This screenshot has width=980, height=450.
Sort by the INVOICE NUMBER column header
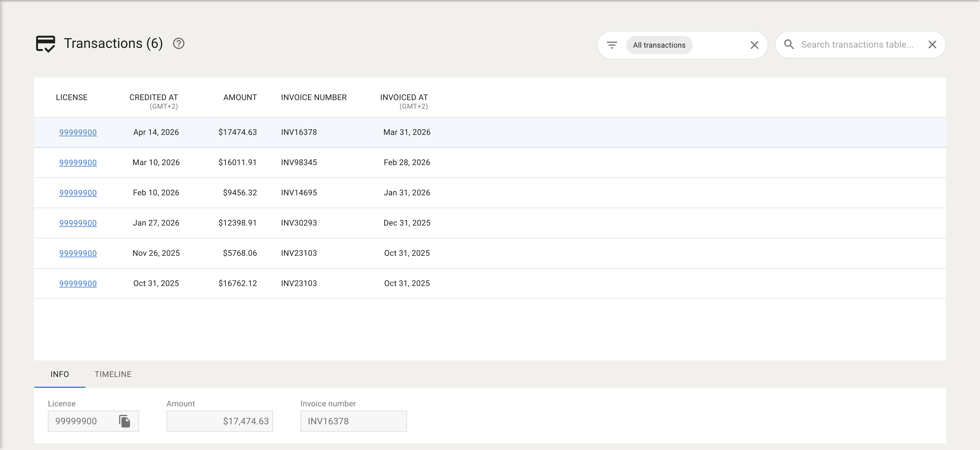pos(314,98)
